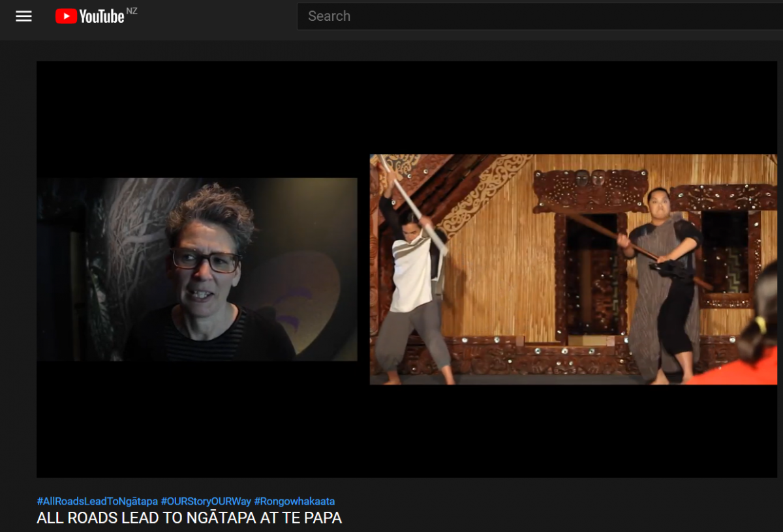Open the #AllRoadsLeadToNgātapa hashtag link

[x=97, y=501]
